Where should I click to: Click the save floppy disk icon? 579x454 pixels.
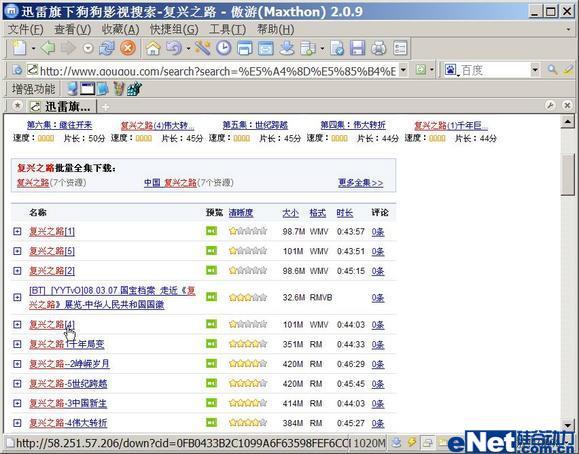point(357,48)
